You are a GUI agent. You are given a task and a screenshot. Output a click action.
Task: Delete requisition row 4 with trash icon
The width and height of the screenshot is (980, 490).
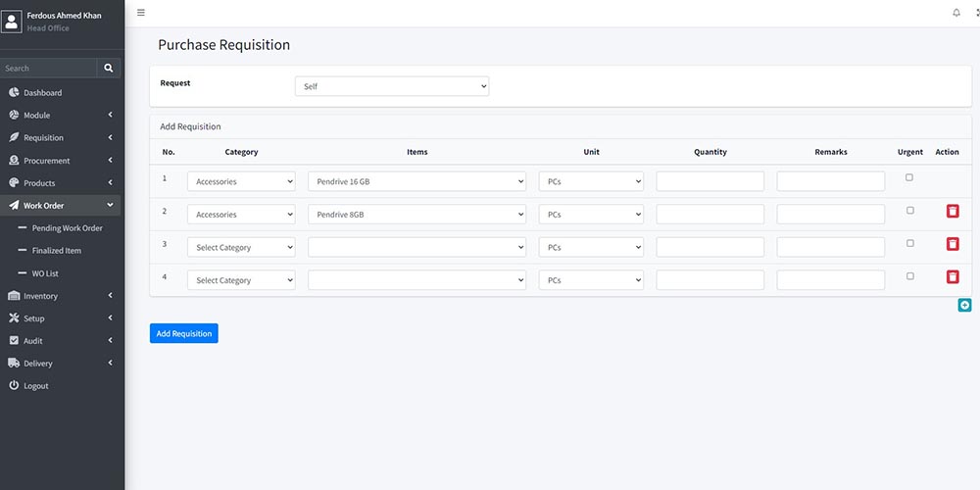[x=953, y=277]
